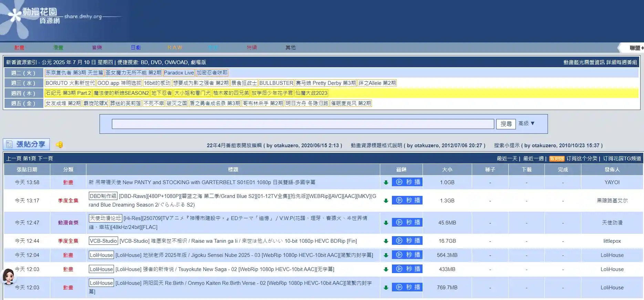Screen dimensions: 644x300
Task: Click the 張貼分享 post button
Action: (x=27, y=144)
